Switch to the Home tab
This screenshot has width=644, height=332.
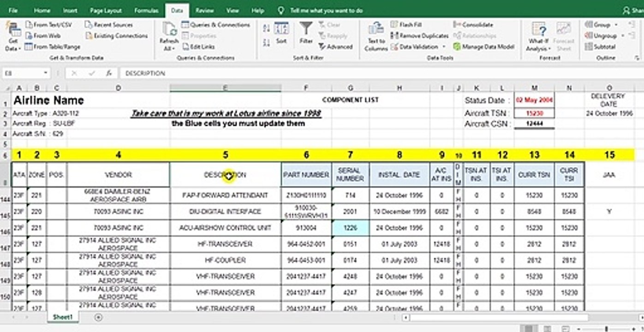(42, 10)
